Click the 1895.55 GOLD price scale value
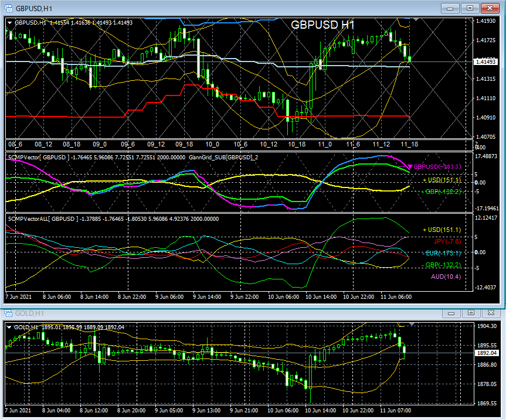This screenshot has width=506, height=420. pyautogui.click(x=487, y=346)
